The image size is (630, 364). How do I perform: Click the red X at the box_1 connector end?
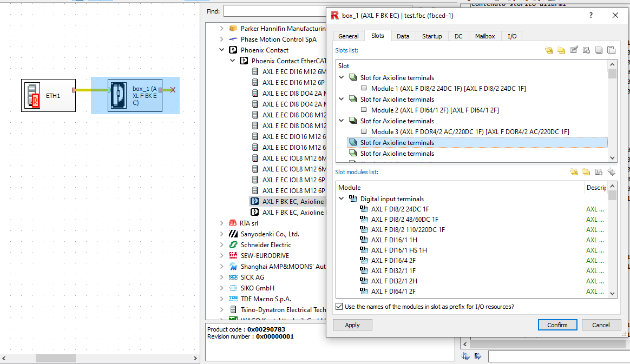point(172,90)
